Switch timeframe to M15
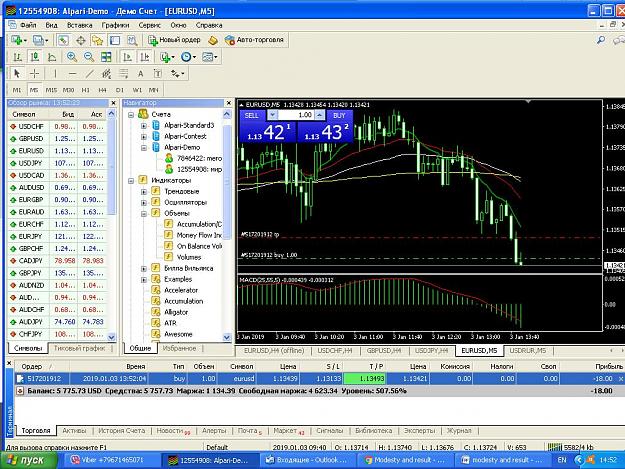Viewport: 625px width, 469px height. click(x=51, y=90)
